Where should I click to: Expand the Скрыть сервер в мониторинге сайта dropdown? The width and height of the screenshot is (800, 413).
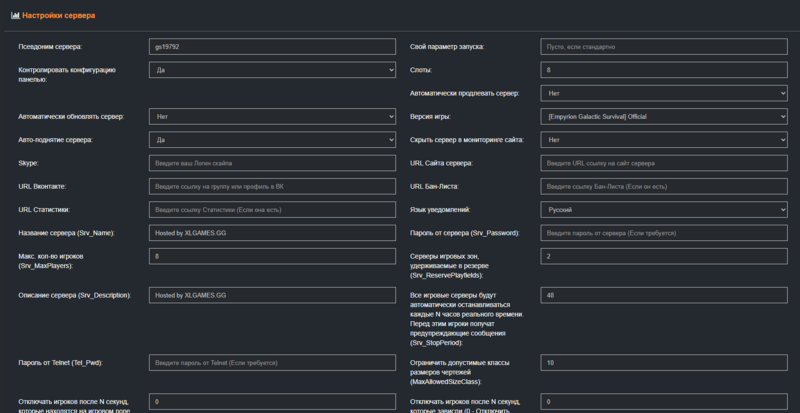664,140
